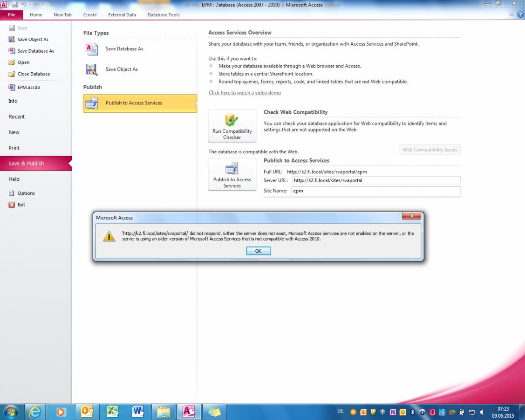Click the Server URL input field
The height and width of the screenshot is (420, 525).
click(376, 180)
